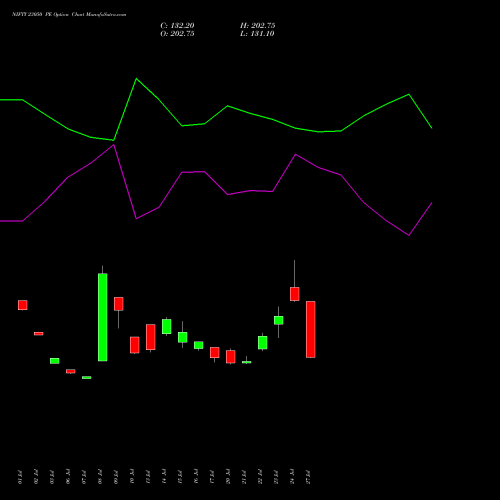
Task: Click the 14 Jul date label
Action: pyautogui.click(x=164, y=477)
